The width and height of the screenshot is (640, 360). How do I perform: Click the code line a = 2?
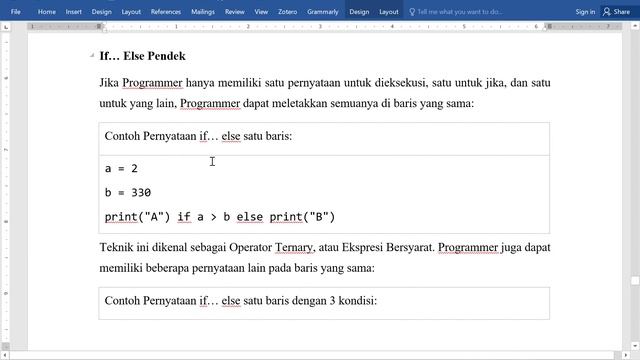pos(121,169)
